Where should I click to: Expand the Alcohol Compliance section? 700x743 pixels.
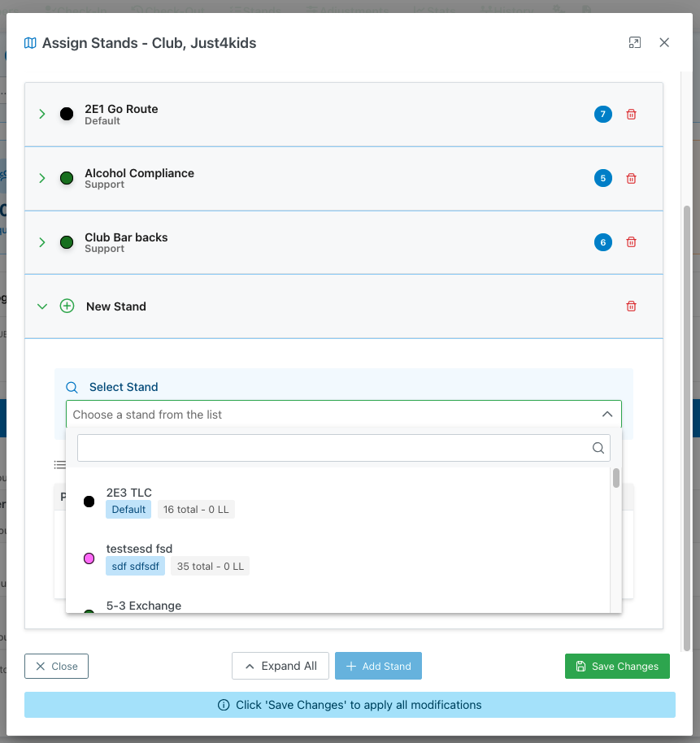click(42, 178)
